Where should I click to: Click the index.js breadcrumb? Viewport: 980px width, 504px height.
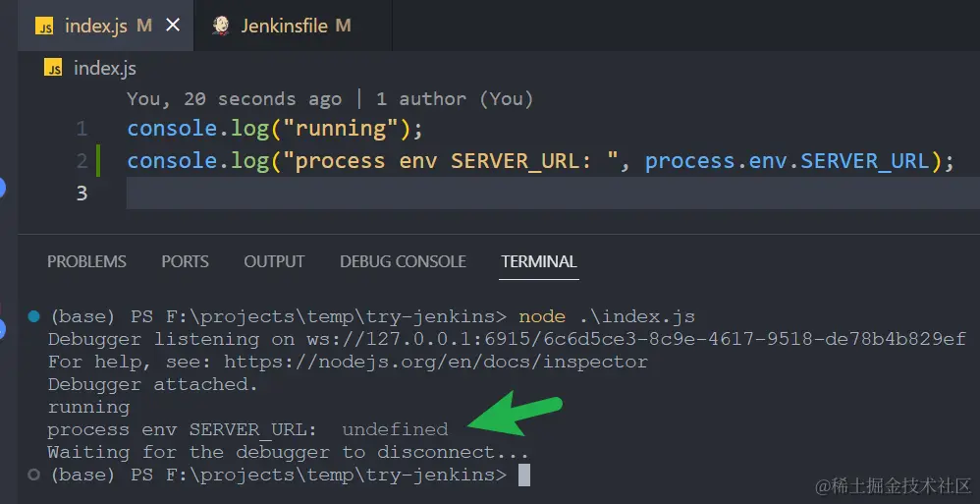[104, 68]
